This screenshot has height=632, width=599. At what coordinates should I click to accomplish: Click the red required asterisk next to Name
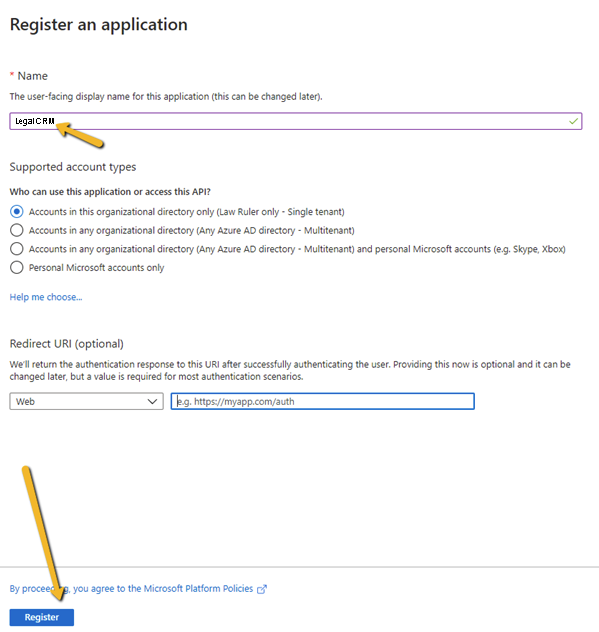12,75
